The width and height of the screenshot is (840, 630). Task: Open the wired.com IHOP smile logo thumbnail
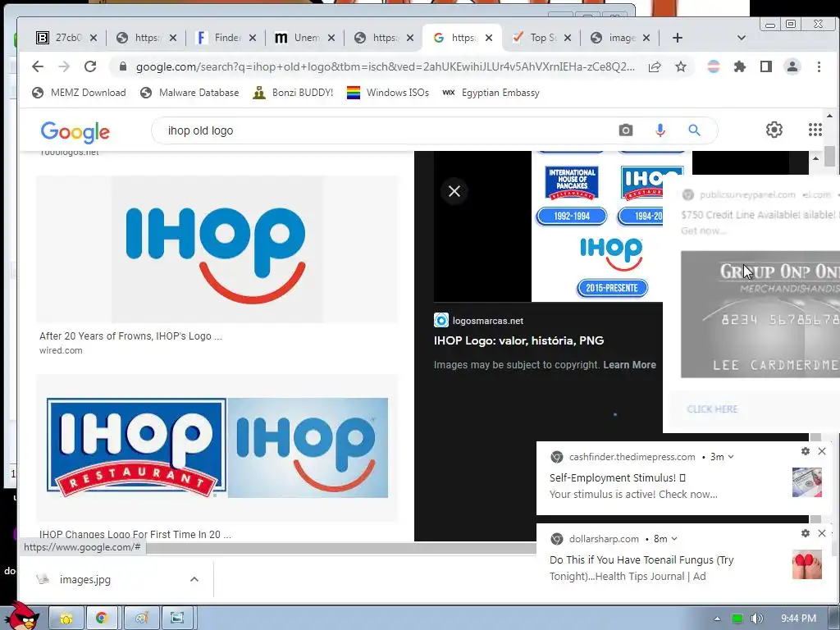coord(217,249)
